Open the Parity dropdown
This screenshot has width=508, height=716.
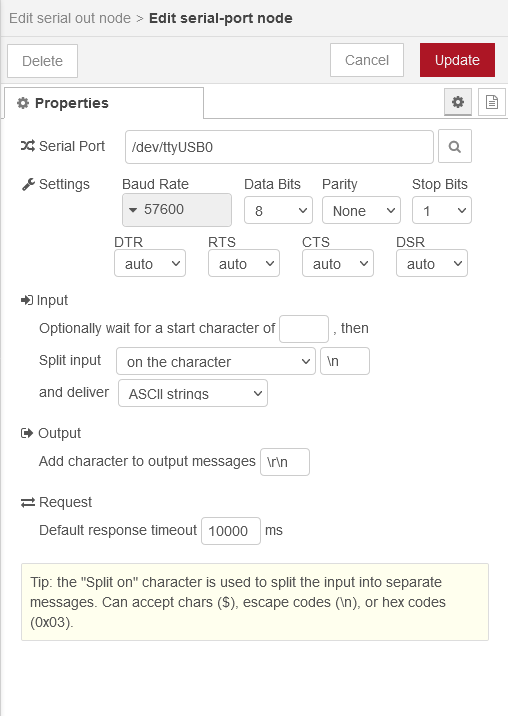pyautogui.click(x=361, y=211)
